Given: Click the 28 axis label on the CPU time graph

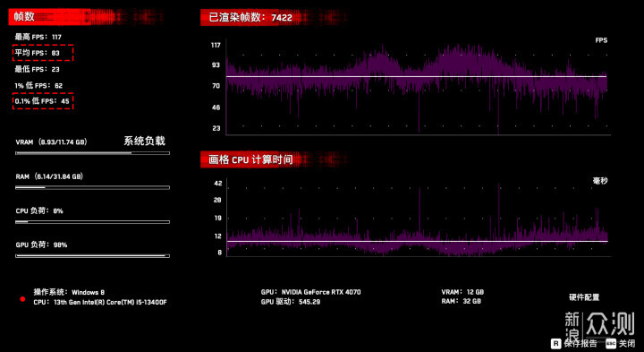Looking at the screenshot, I should pyautogui.click(x=217, y=201).
